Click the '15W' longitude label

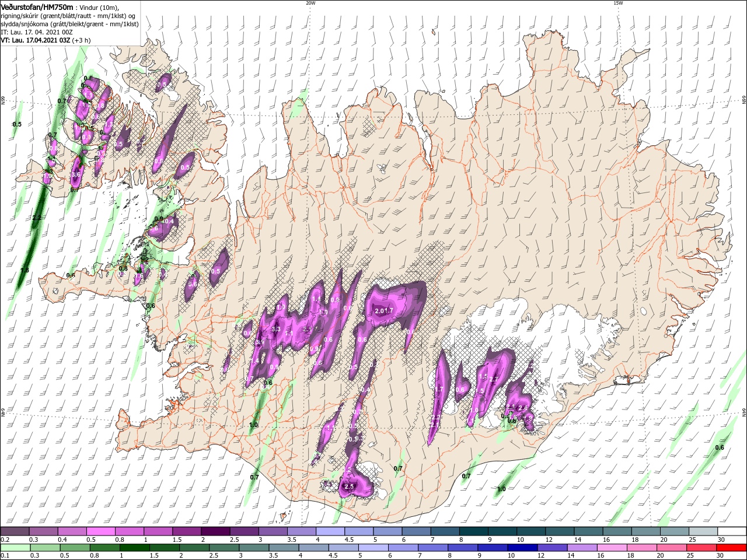click(617, 3)
